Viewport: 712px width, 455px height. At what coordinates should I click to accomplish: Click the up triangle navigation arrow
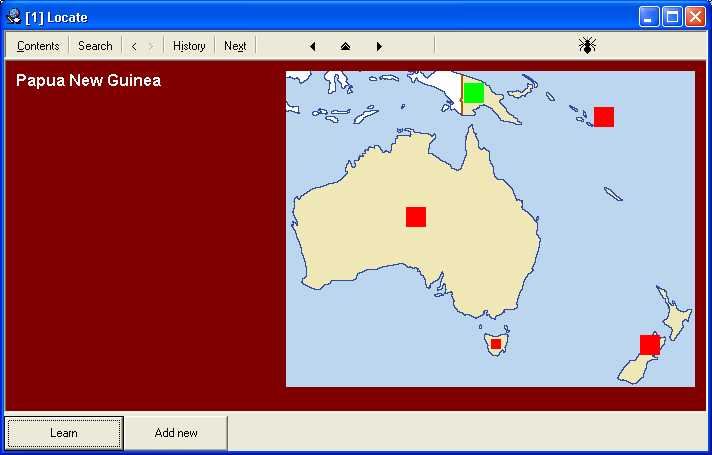pyautogui.click(x=345, y=46)
